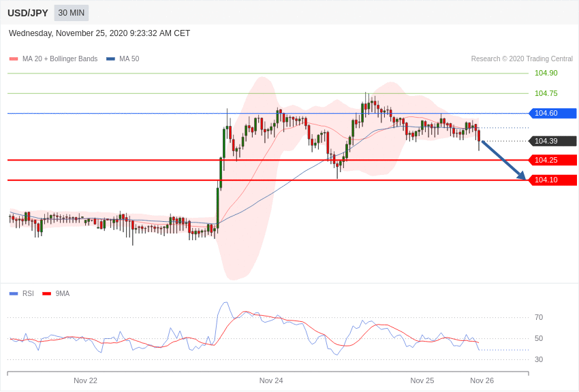Screen dimensions: 579x392
Task: Click the red 104.10 support price tag
Action: [x=553, y=180]
